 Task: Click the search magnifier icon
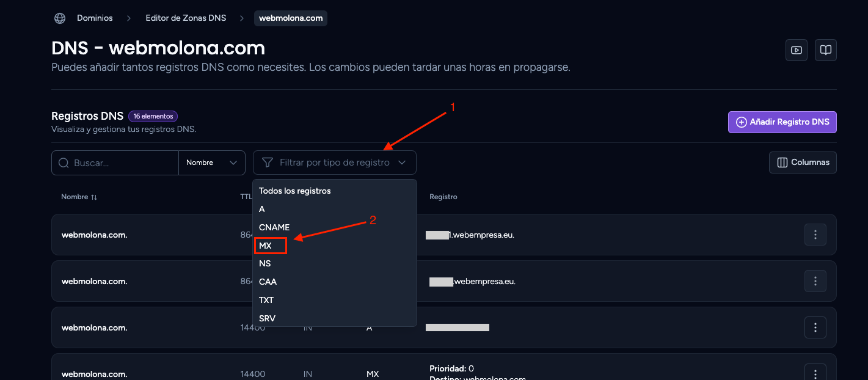click(x=64, y=163)
